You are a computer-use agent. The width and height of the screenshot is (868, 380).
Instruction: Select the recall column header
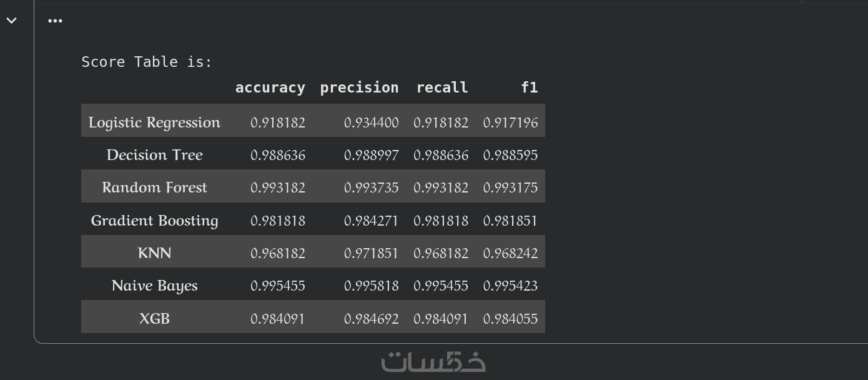tap(442, 87)
